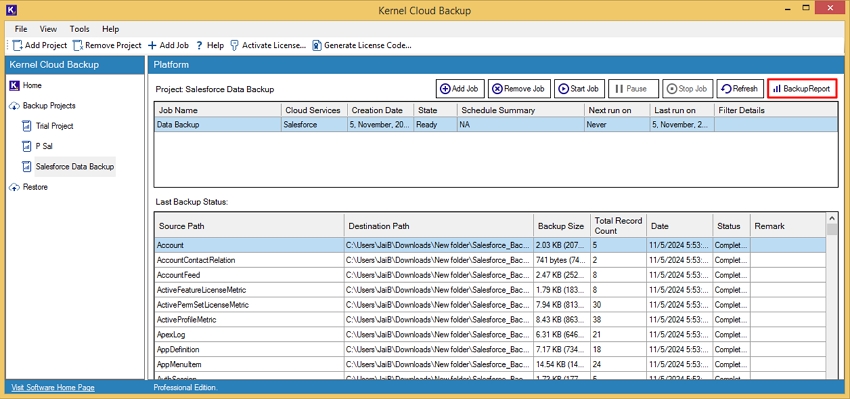Click the backup list scrollbar up arrow

[x=832, y=218]
